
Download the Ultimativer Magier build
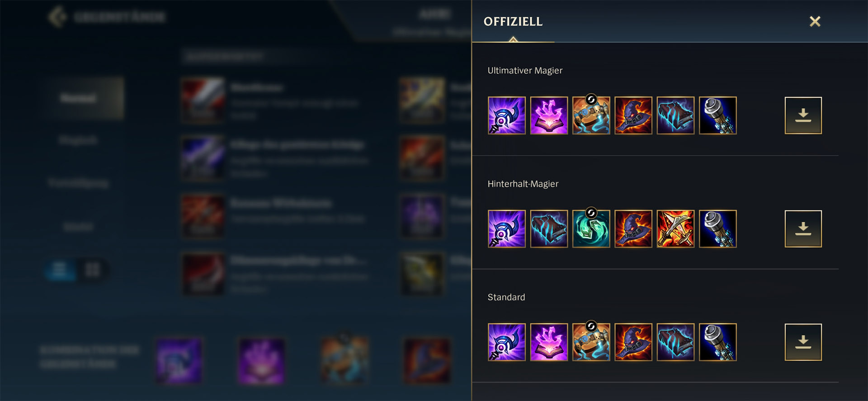click(803, 115)
